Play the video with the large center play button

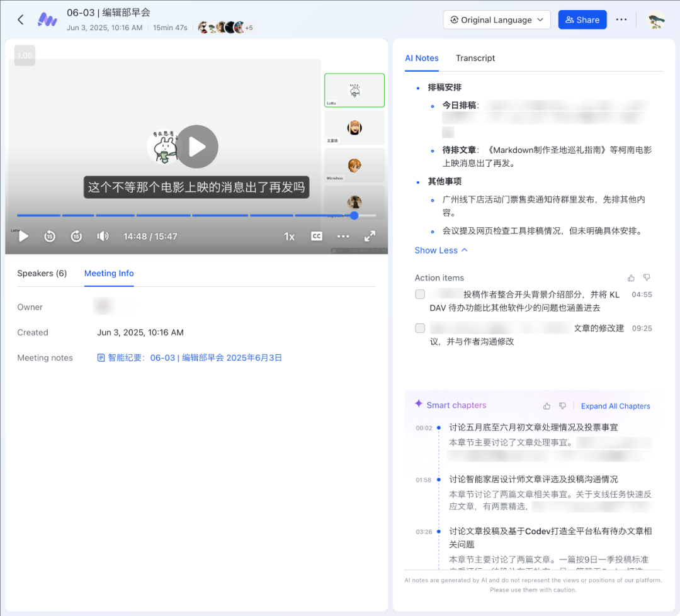point(197,147)
